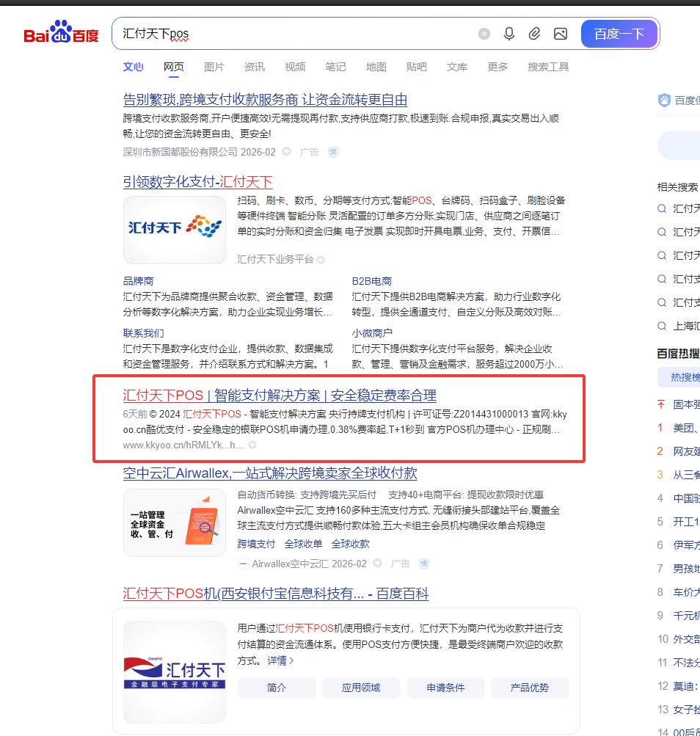
Task: Select the 申请条件 button in Baike card
Action: click(445, 688)
